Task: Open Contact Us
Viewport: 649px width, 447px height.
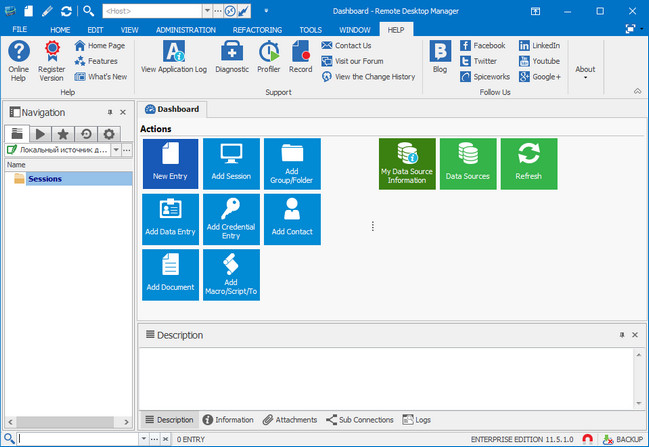Action: [346, 46]
